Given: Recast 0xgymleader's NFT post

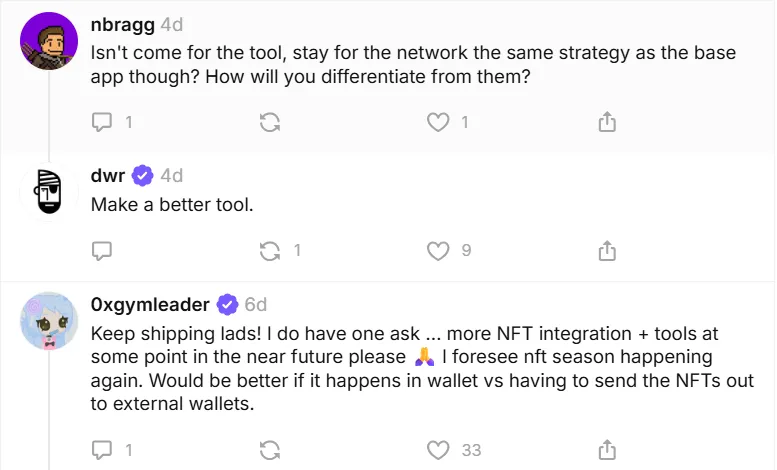Looking at the screenshot, I should pyautogui.click(x=269, y=450).
